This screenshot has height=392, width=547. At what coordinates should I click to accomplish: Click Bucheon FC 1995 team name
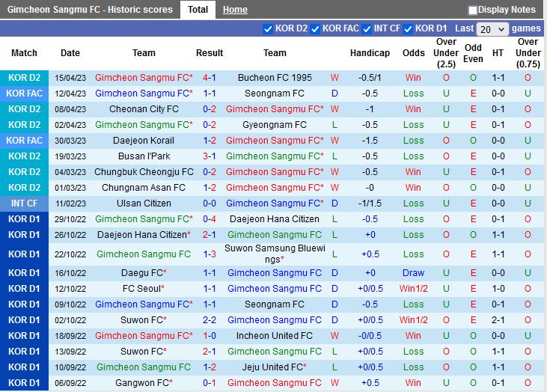tap(275, 78)
